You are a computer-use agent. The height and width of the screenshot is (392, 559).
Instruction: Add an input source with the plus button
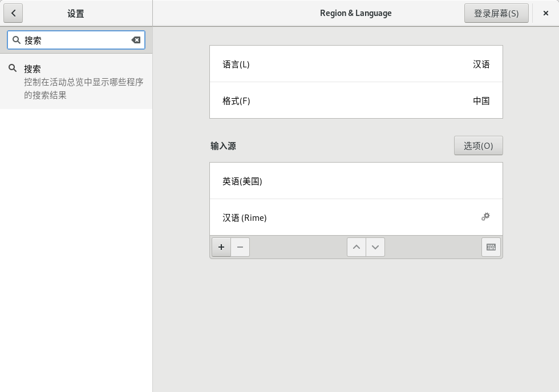tap(221, 247)
